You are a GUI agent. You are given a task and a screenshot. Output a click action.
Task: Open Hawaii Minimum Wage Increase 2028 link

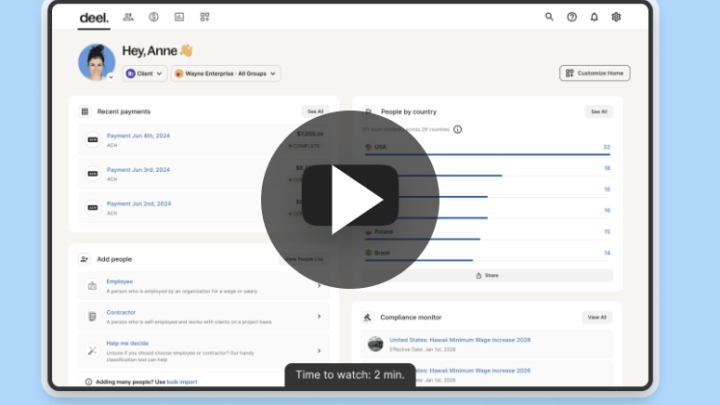(460, 340)
